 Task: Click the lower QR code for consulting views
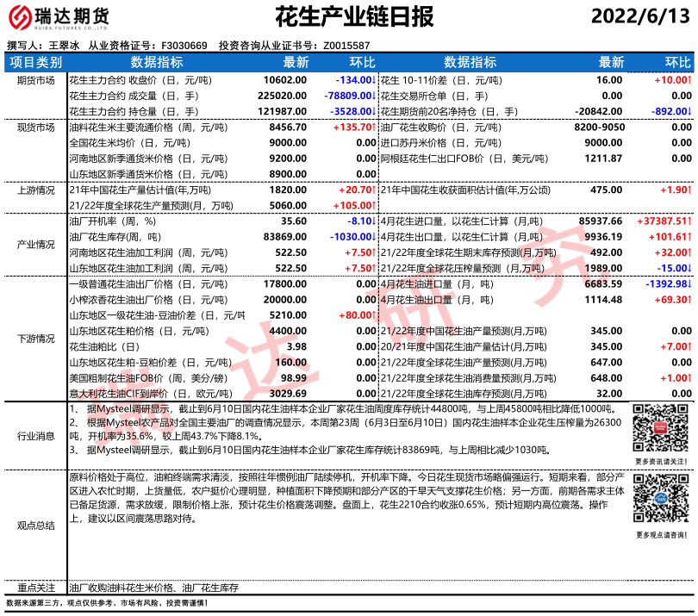tap(661, 501)
